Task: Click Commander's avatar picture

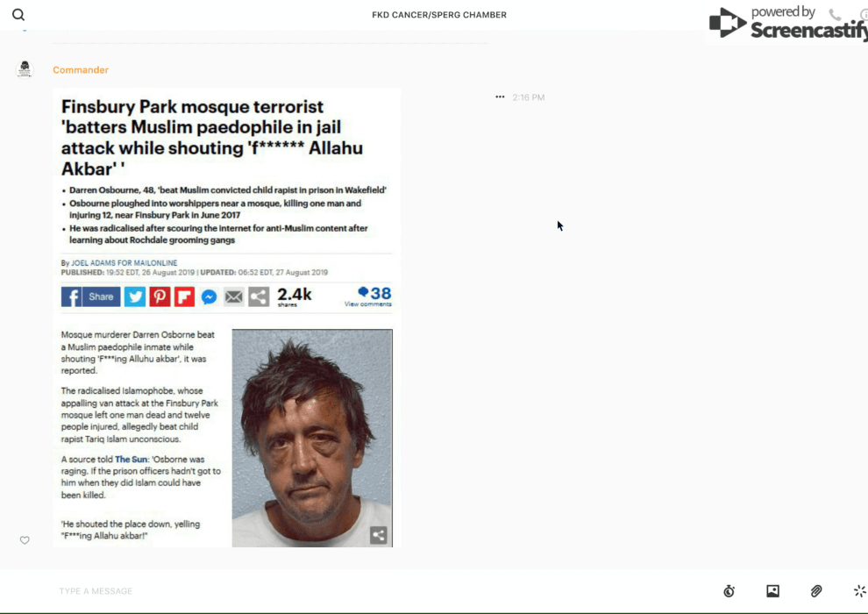Action: [25, 69]
